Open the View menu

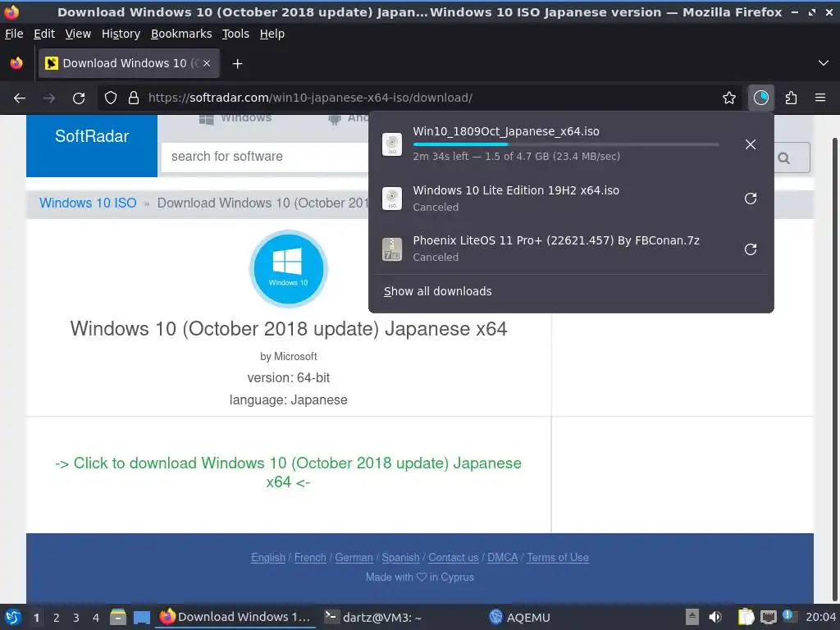point(78,34)
